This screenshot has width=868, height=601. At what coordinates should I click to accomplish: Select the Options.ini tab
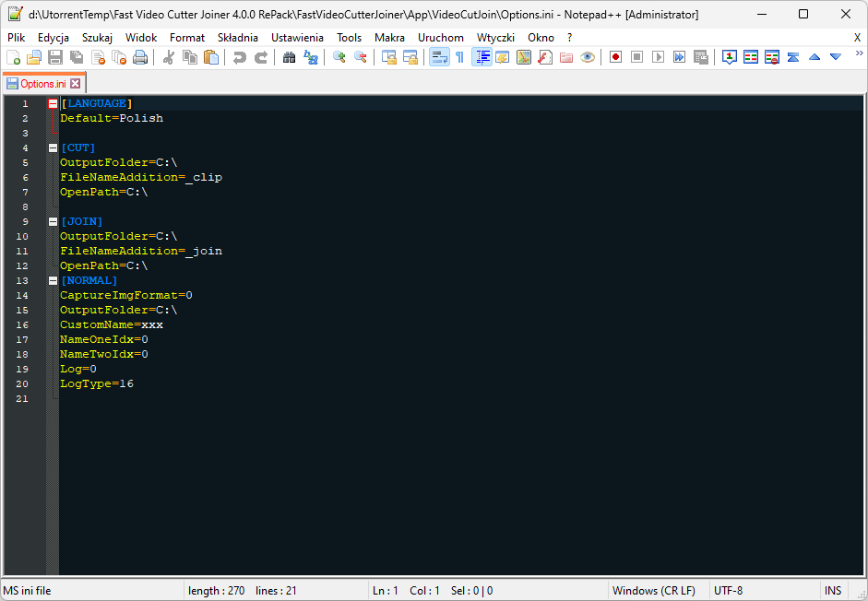pyautogui.click(x=43, y=84)
